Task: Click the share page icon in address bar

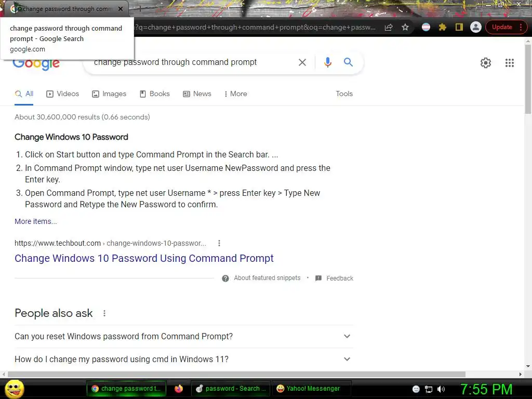Action: (389, 27)
